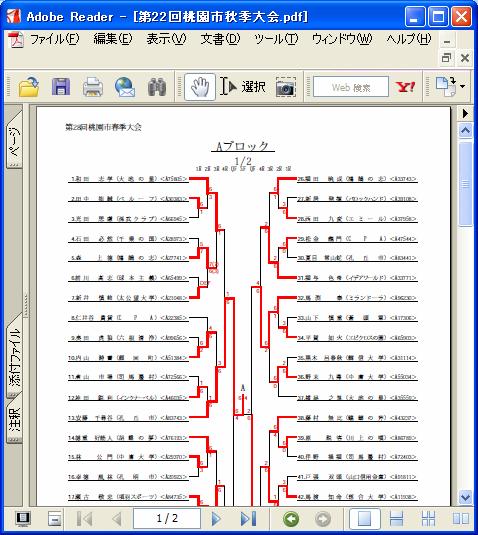The height and width of the screenshot is (535, 478).
Task: Select the Hand tool
Action: pos(200,87)
